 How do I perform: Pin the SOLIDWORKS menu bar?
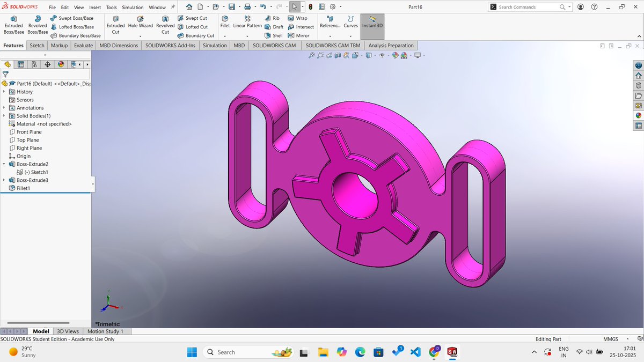pos(173,7)
